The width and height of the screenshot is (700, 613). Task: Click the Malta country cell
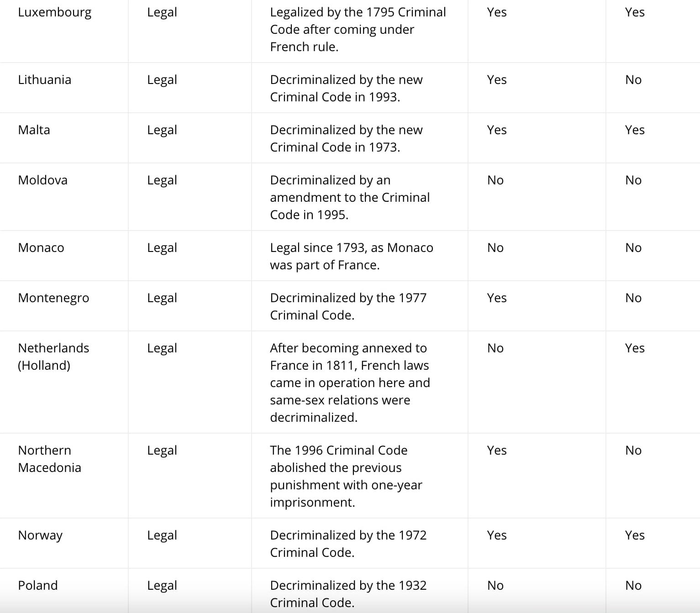[x=34, y=130]
